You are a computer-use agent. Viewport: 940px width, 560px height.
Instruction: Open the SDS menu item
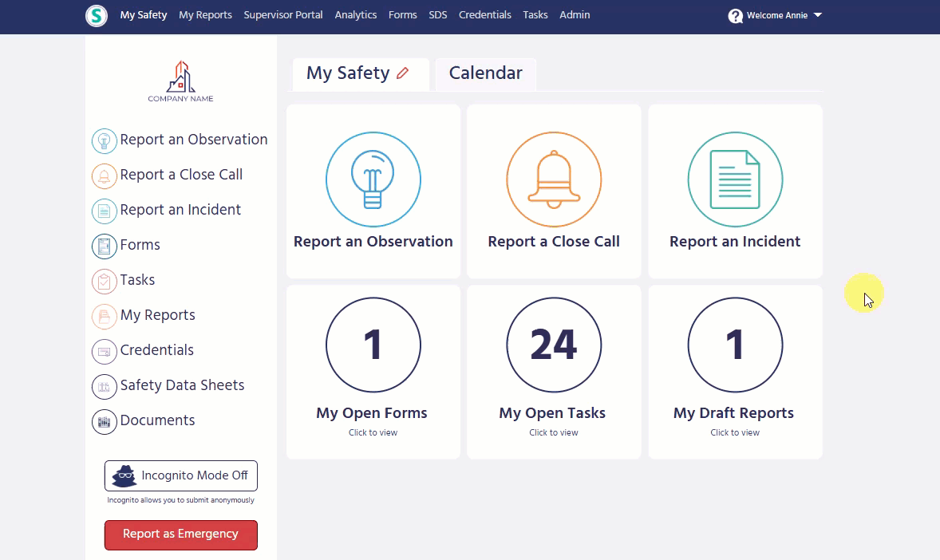(437, 14)
